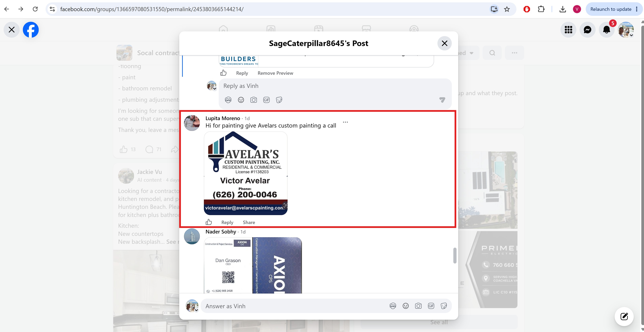The height and width of the screenshot is (332, 644).
Task: Insert emoji in Answer as Vinh box
Action: [406, 306]
